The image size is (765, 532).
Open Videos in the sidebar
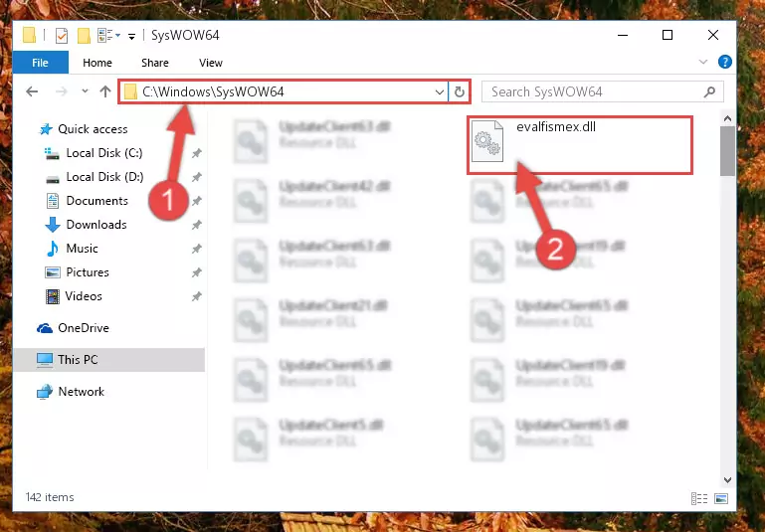(84, 296)
